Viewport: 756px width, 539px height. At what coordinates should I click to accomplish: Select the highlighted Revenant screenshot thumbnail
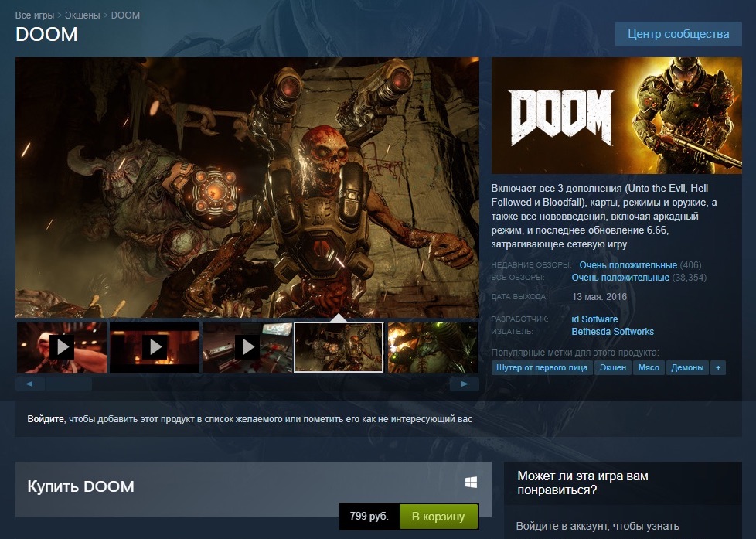point(339,347)
